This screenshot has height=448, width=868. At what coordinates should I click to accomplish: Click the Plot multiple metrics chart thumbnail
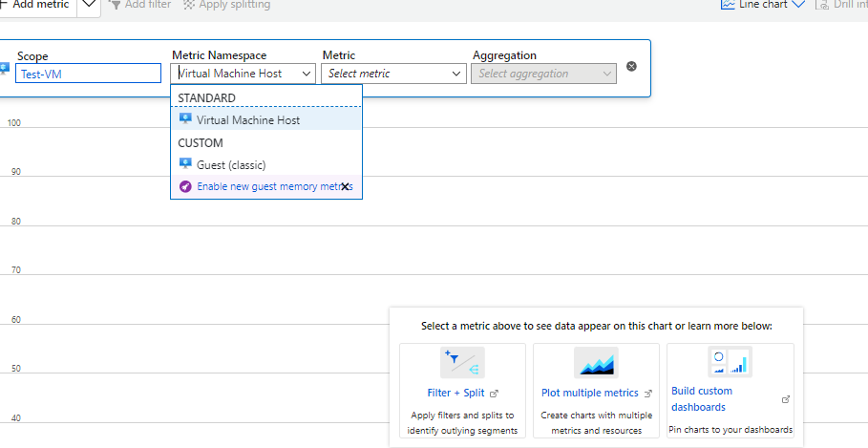(x=596, y=362)
